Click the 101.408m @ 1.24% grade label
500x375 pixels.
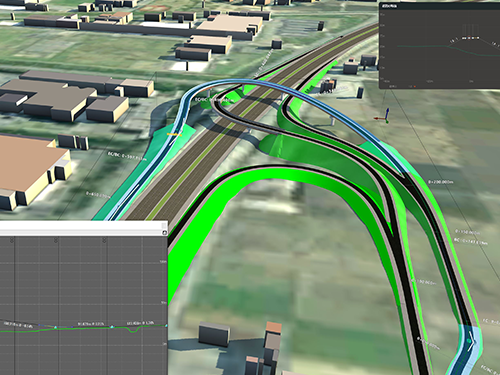(140, 323)
